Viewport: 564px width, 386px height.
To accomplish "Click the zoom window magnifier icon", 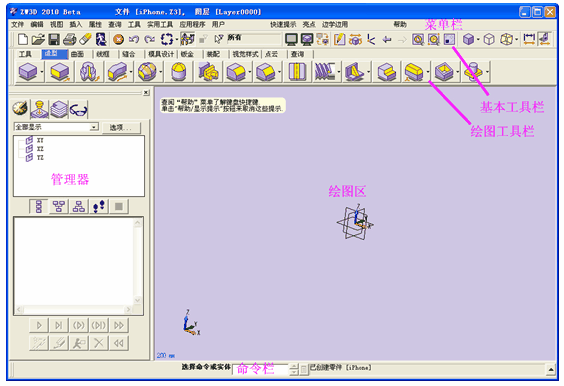I will tap(418, 39).
